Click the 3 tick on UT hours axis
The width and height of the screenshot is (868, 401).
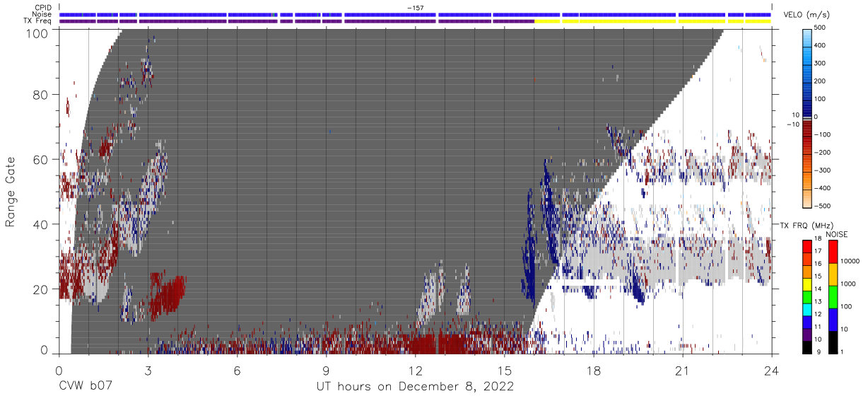(148, 370)
